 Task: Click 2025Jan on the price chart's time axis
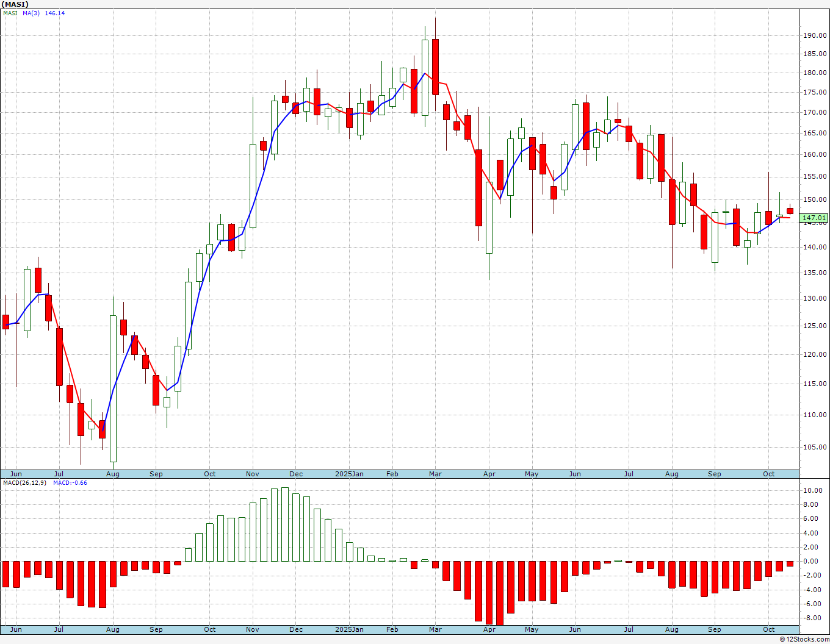click(350, 474)
